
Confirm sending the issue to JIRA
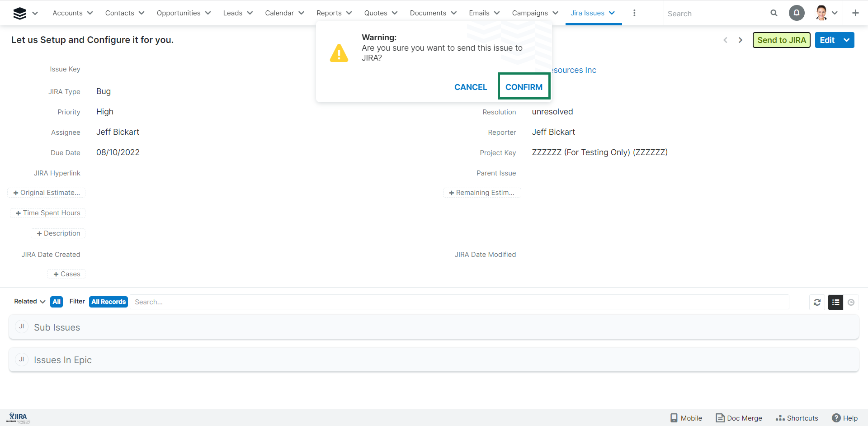click(x=524, y=87)
